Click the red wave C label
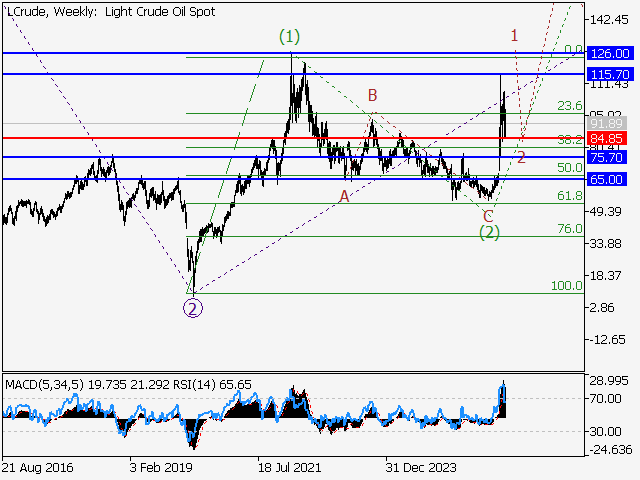This screenshot has height=480, width=640. (x=488, y=216)
